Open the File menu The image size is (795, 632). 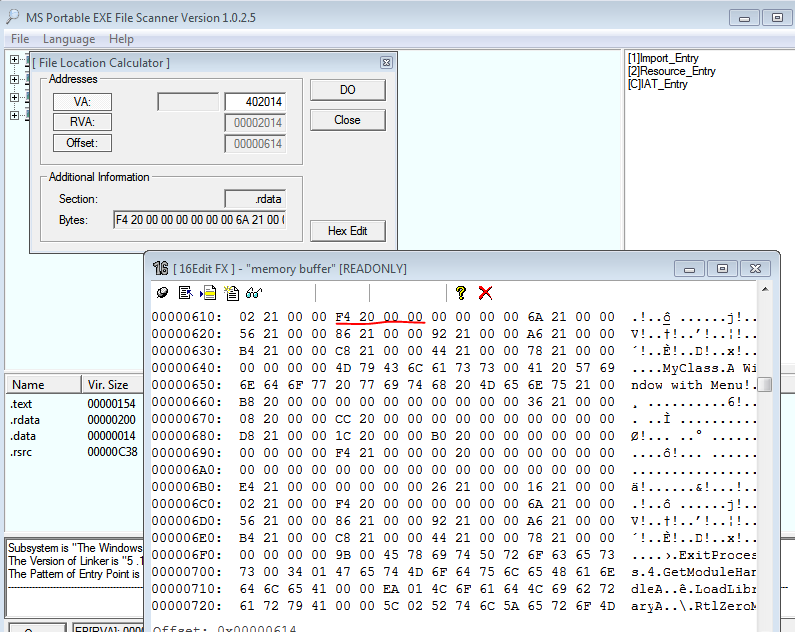pos(20,39)
